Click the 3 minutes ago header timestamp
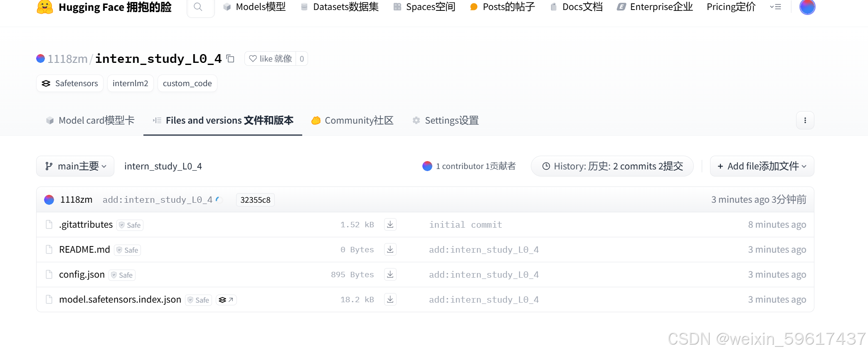This screenshot has width=868, height=353. [759, 199]
